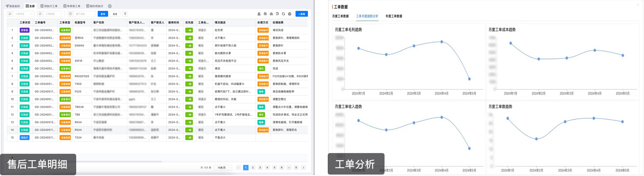
Task: Toggle the select-all checkbox in table header
Action: [x=12, y=22]
